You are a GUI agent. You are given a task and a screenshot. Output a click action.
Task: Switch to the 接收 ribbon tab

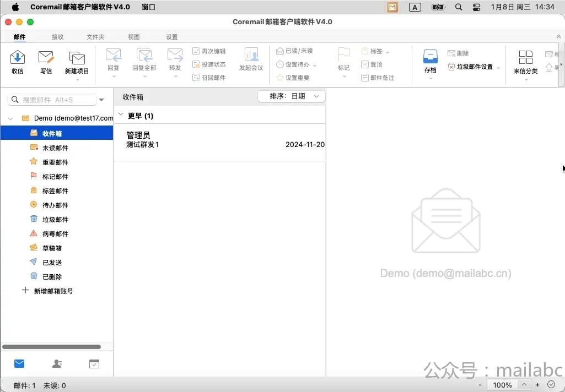(x=58, y=37)
